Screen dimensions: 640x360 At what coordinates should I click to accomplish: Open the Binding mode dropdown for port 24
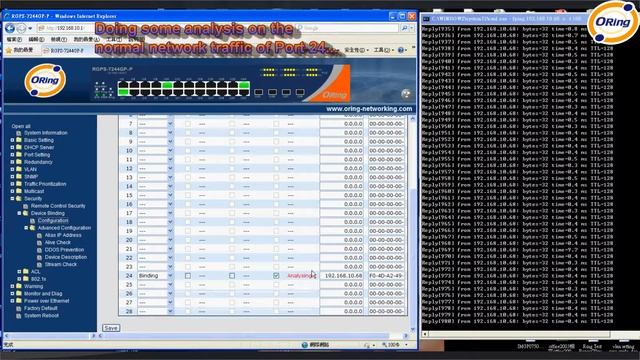[x=156, y=276]
